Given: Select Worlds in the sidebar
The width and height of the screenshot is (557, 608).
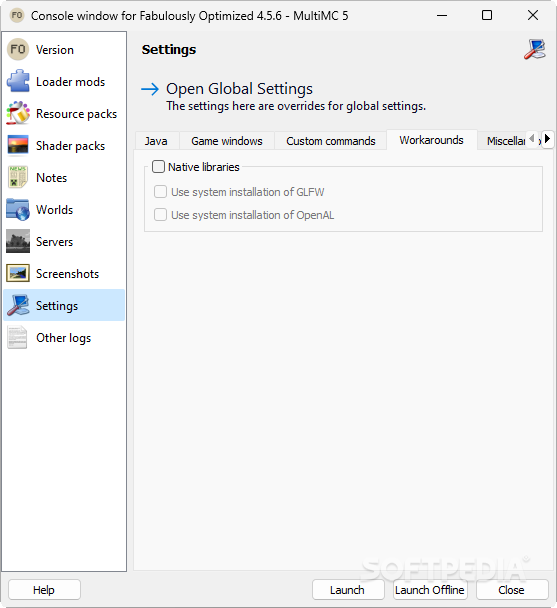Looking at the screenshot, I should coord(64,209).
